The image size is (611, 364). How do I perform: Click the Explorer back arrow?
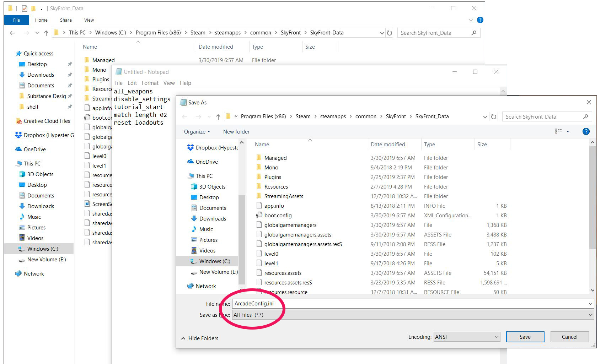(x=13, y=33)
